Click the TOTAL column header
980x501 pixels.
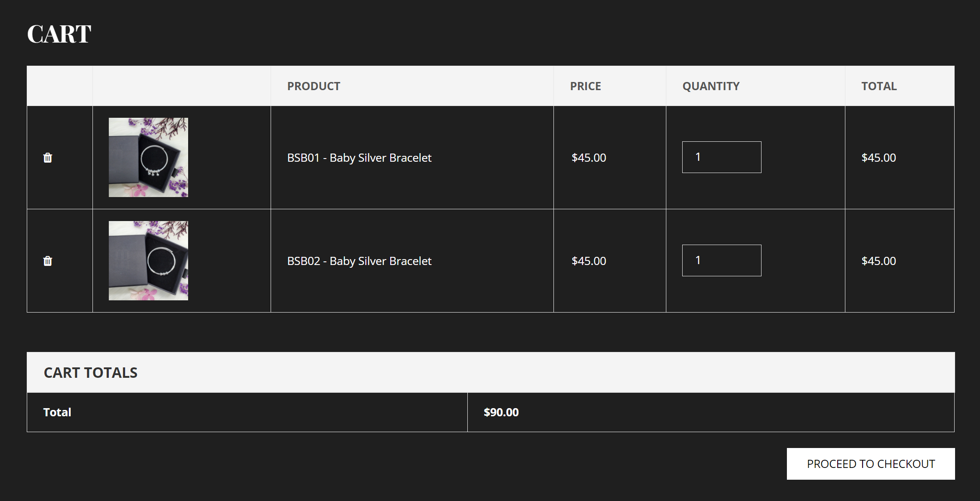coord(879,86)
